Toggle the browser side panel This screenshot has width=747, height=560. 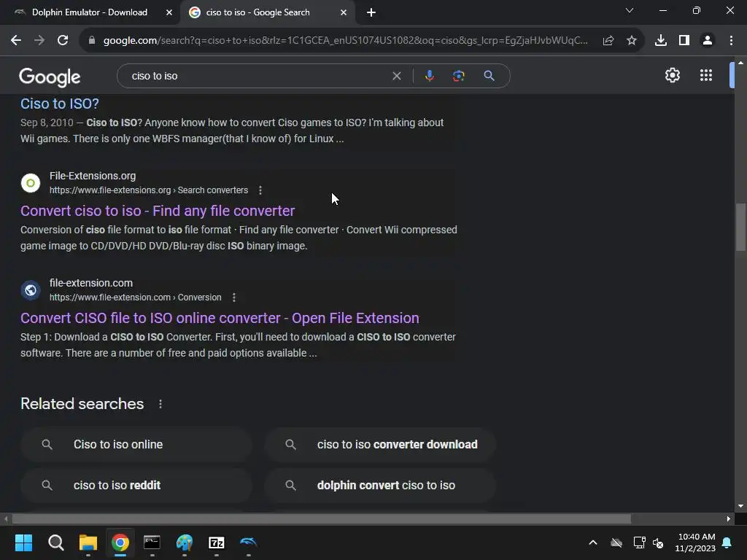[x=684, y=41]
